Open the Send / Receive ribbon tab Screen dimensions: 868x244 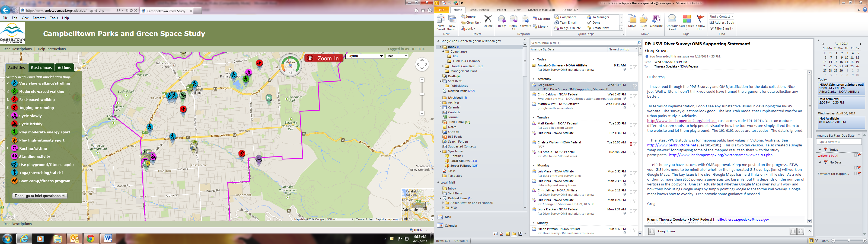point(480,10)
